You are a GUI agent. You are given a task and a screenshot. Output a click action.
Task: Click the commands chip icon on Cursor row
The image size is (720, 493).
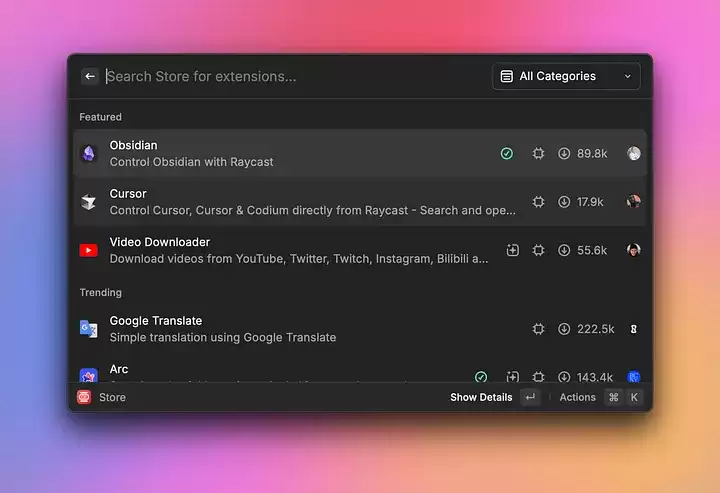tap(538, 202)
